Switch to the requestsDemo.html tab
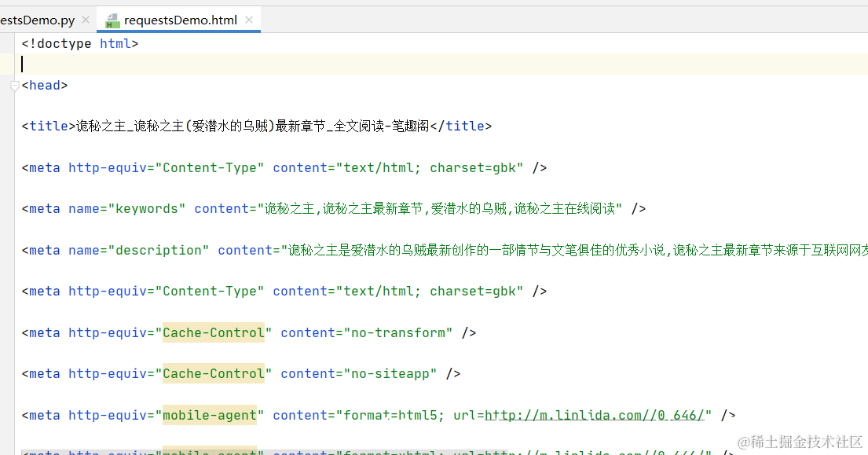The image size is (868, 455). tap(181, 20)
